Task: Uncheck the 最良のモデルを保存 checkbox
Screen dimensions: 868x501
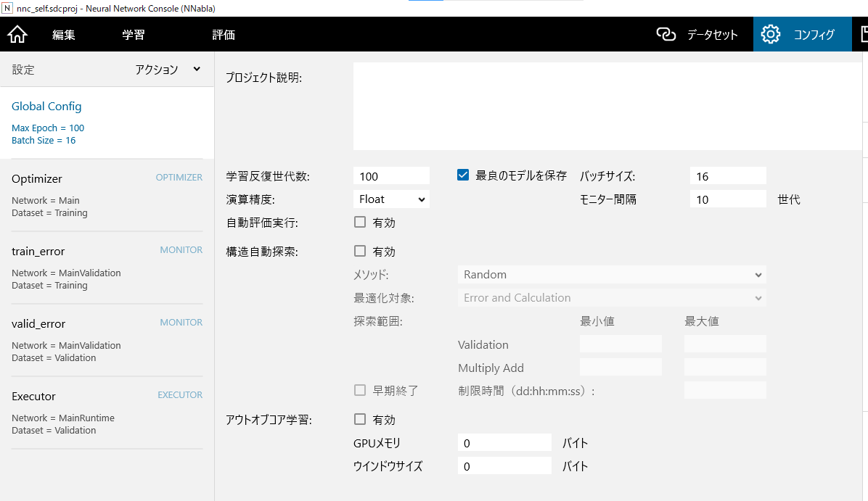Action: coord(463,175)
